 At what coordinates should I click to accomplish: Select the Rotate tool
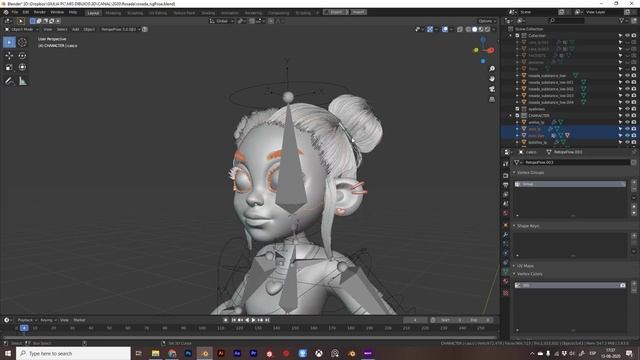point(22,56)
